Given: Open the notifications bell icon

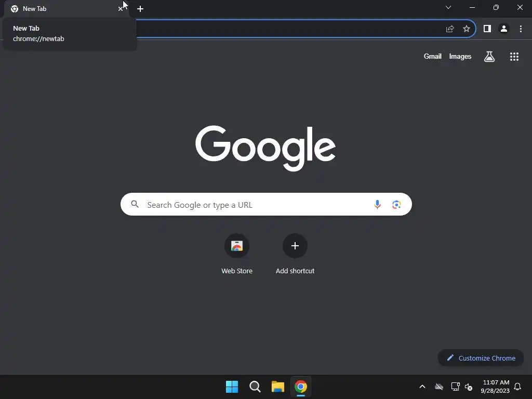Looking at the screenshot, I should (x=517, y=387).
